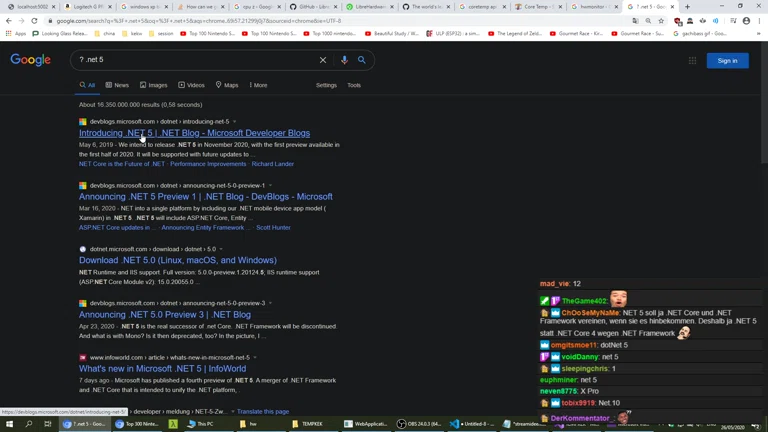The image size is (768, 432).
Task: Open 'Scott Hunter' sitelink
Action: tap(273, 228)
